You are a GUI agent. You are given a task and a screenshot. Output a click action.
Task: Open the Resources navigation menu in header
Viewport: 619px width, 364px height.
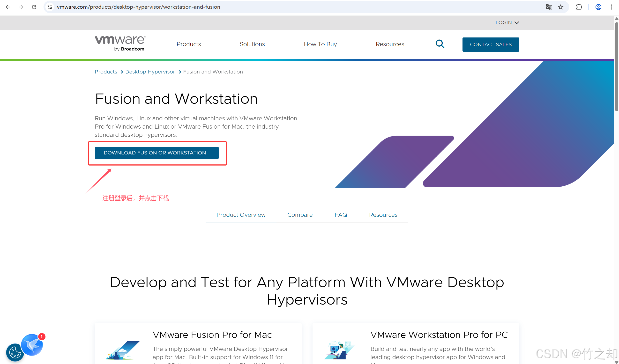390,44
